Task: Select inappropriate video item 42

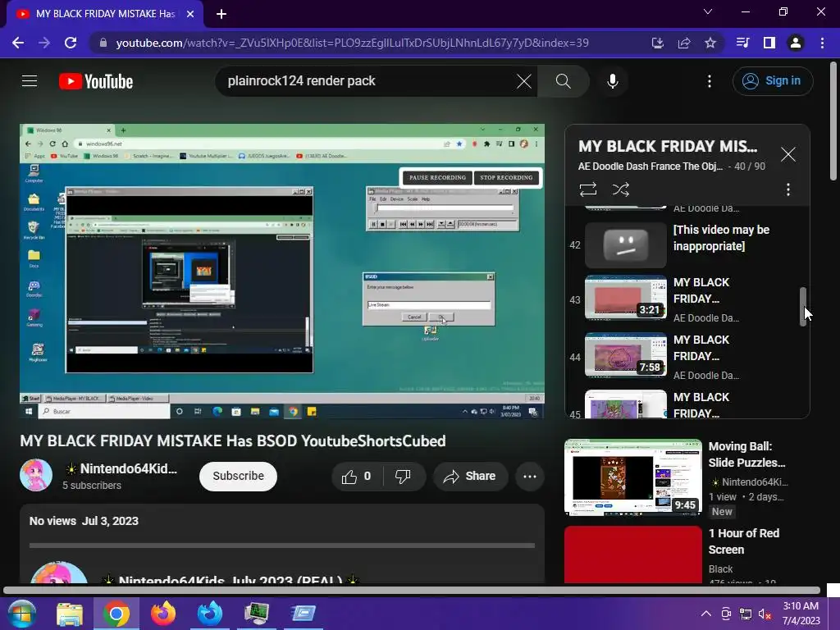Action: [x=687, y=244]
